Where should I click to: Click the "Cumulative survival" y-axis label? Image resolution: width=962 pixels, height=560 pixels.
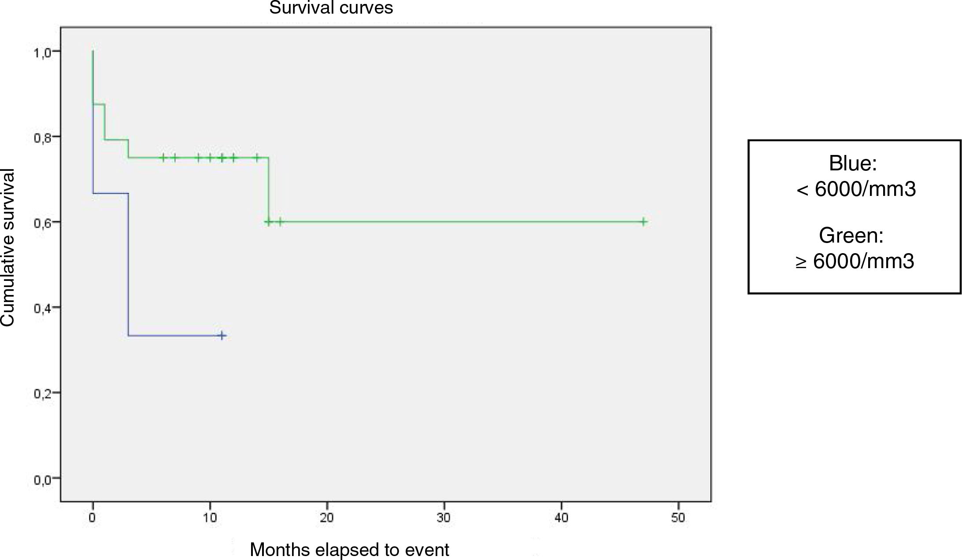pyautogui.click(x=8, y=247)
